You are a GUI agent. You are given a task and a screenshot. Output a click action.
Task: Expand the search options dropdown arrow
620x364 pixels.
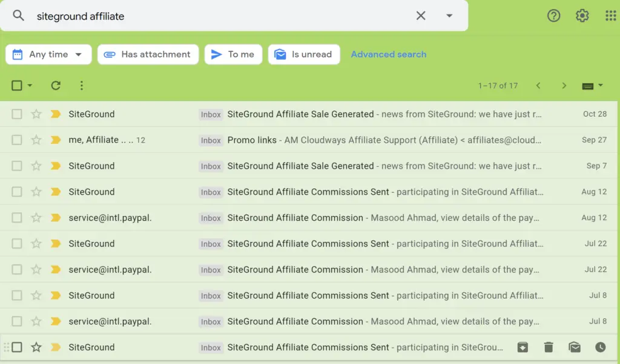click(x=449, y=16)
